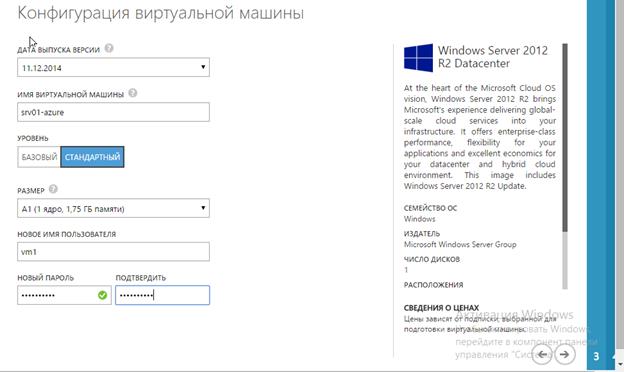
Task: Select the БАЗОВЫЙ tier option
Action: 39,157
